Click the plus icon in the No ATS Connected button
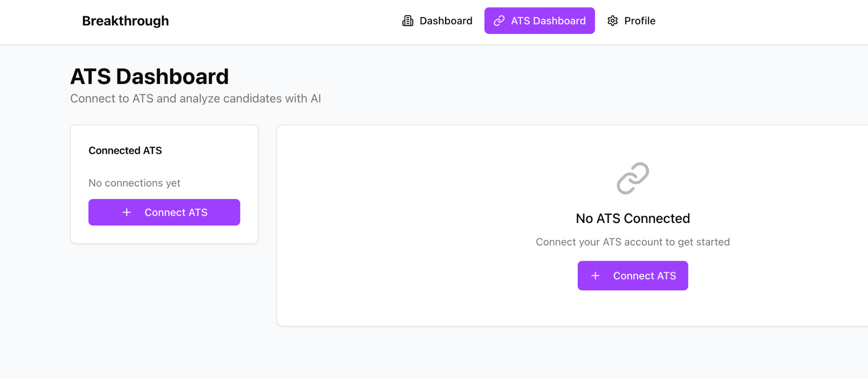868x379 pixels. click(x=595, y=276)
